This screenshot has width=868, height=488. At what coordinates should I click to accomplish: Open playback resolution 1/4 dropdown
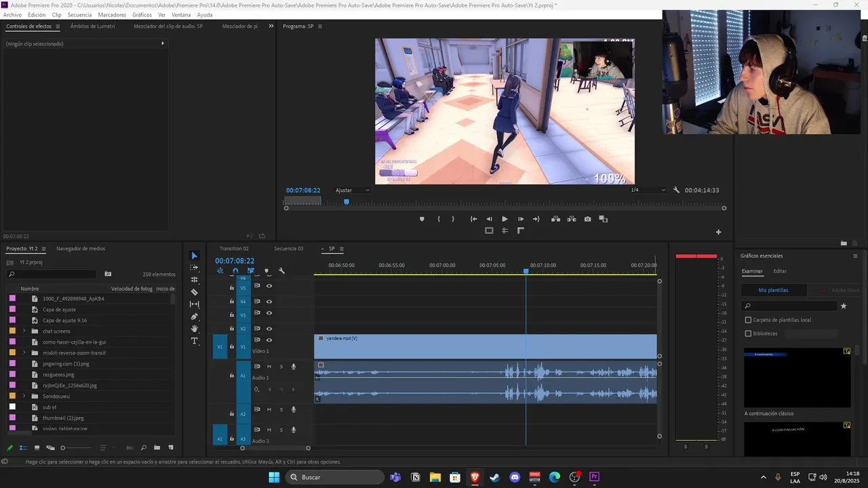coord(648,190)
